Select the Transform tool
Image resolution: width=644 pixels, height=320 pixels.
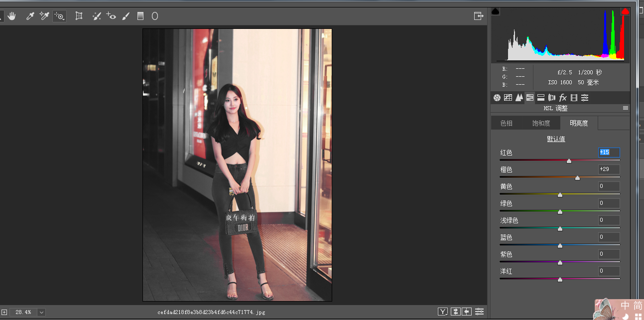pyautogui.click(x=79, y=16)
